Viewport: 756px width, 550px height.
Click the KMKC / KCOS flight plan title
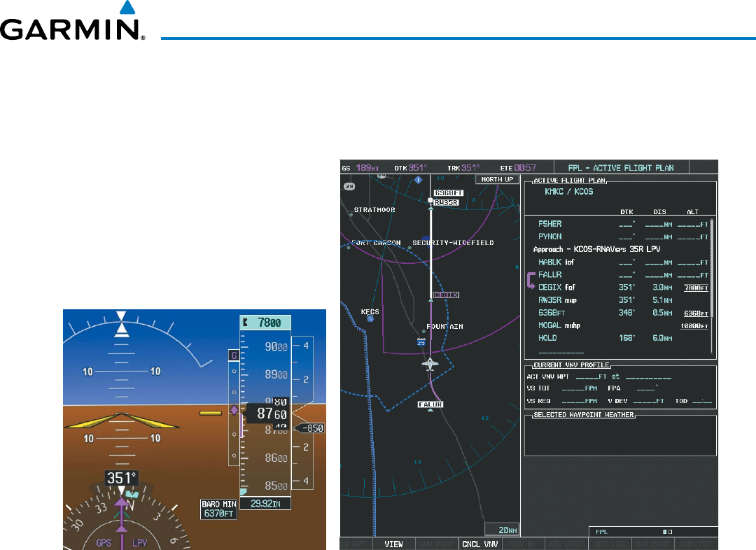[x=569, y=191]
